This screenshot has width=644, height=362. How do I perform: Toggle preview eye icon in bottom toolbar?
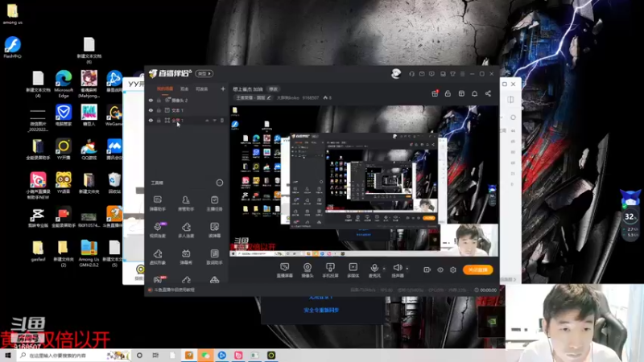point(440,269)
